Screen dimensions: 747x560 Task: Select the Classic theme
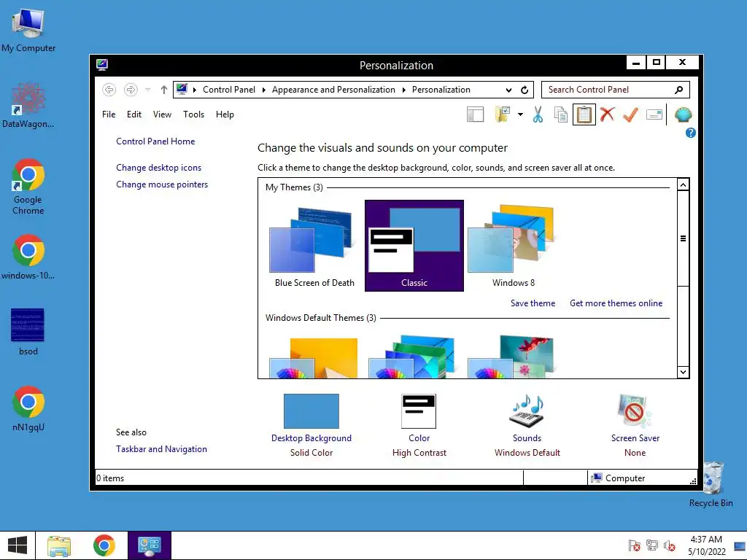click(x=414, y=246)
